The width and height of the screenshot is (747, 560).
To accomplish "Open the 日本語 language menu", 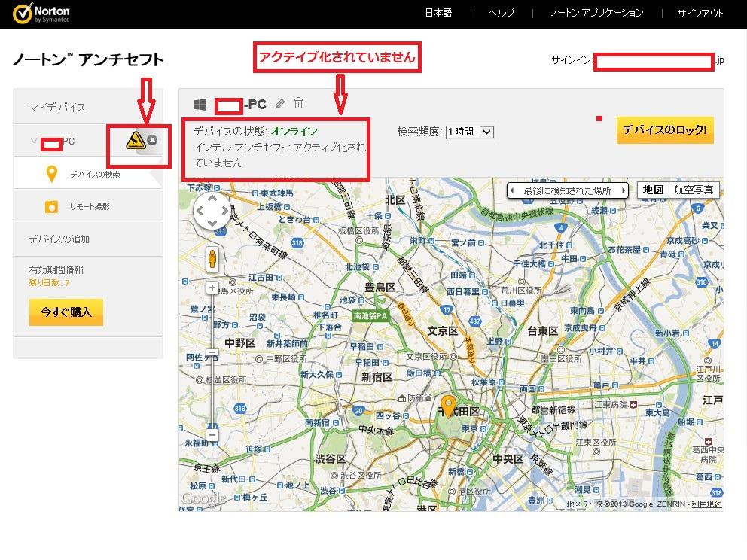I will [x=438, y=13].
